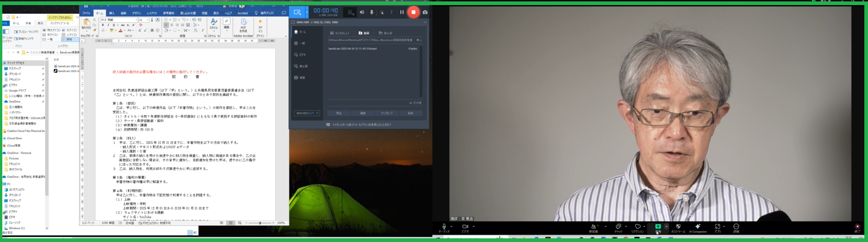Open Bandicam 日付順 sort option
The width and height of the screenshot is (868, 242).
(x=415, y=103)
